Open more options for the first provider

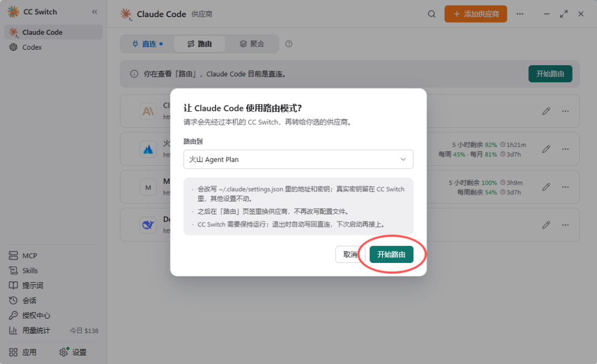(565, 111)
